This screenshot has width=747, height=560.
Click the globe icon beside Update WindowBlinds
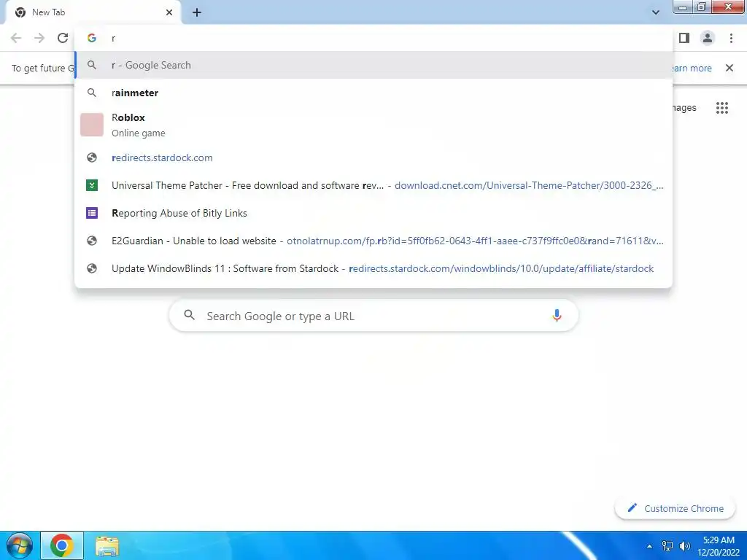(x=92, y=268)
